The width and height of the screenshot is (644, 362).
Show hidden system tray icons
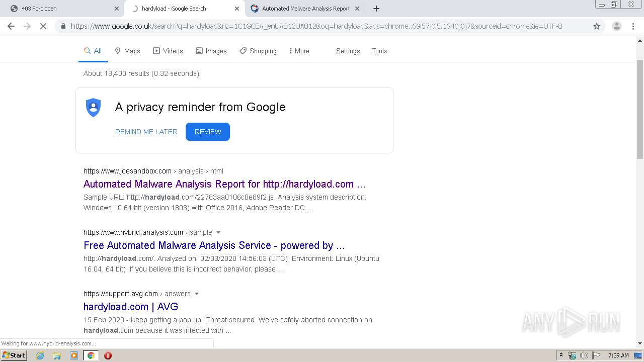[561, 355]
